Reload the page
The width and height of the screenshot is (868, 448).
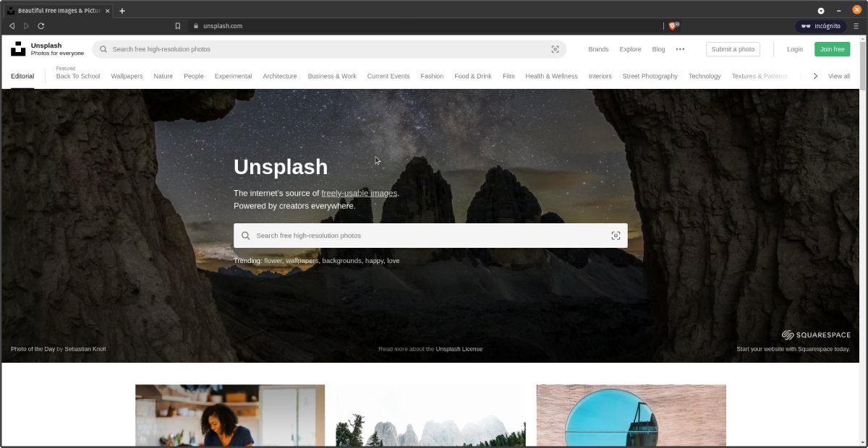(41, 26)
